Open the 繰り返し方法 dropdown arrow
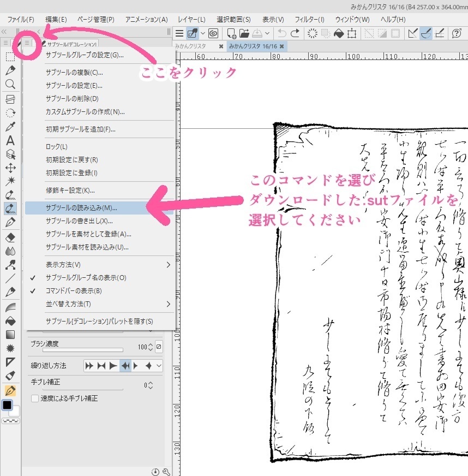 pyautogui.click(x=160, y=366)
